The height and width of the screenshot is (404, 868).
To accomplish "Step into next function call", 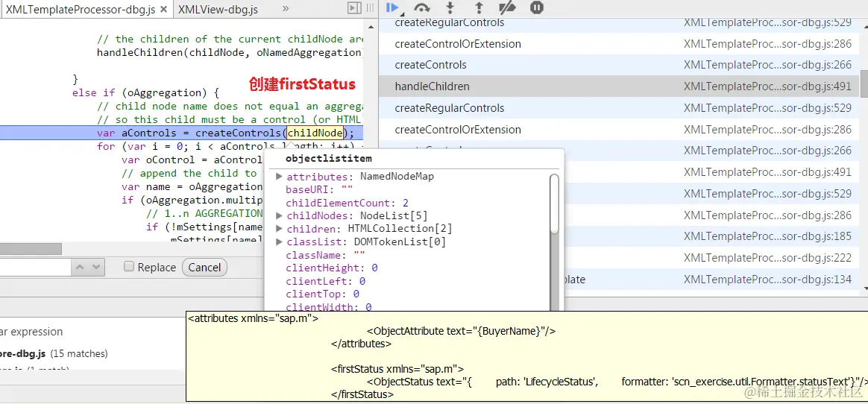I will pos(450,7).
